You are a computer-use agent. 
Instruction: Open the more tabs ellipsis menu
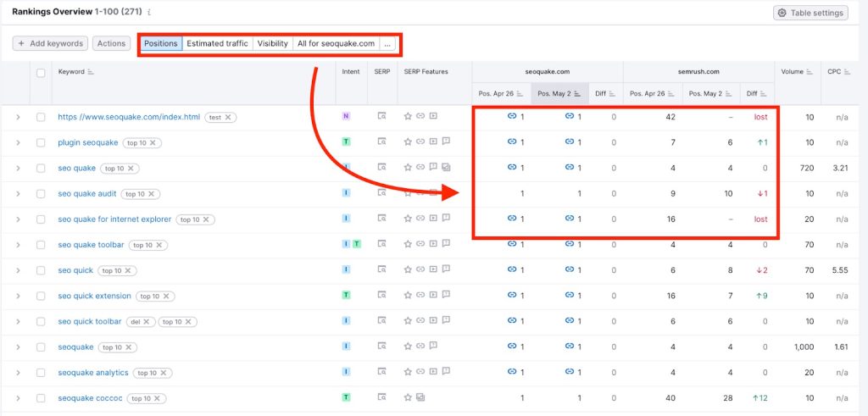click(x=387, y=43)
